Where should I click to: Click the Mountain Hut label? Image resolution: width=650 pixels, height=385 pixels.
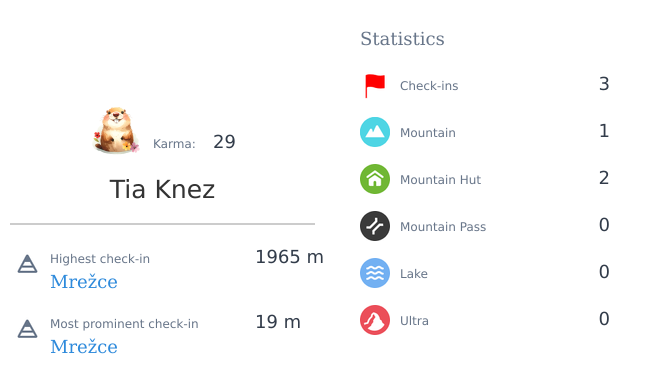[440, 179]
